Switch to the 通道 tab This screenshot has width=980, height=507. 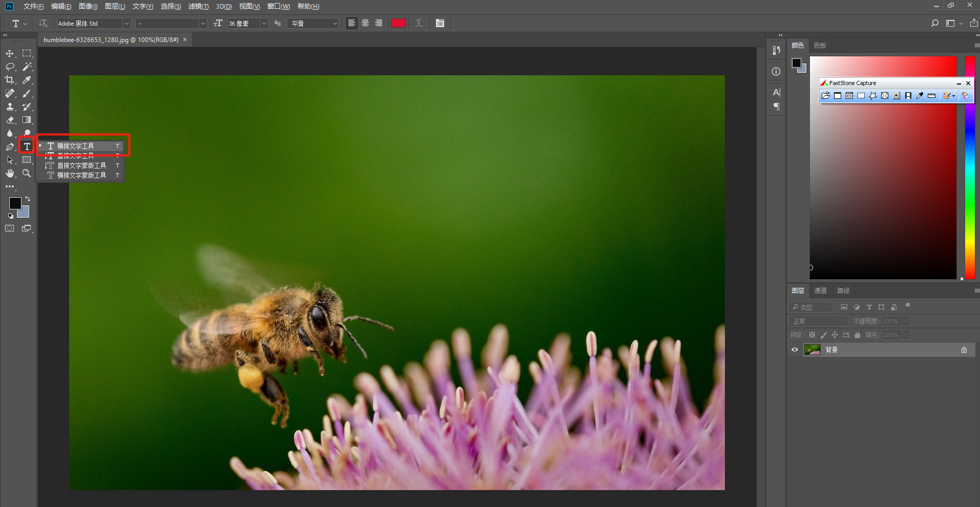tap(820, 291)
